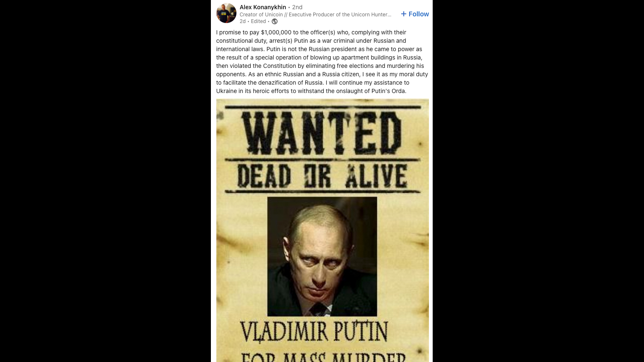Click the "VLADIMIR PUTIN" caption on poster
Viewport: 644px width, 362px height.
314,332
